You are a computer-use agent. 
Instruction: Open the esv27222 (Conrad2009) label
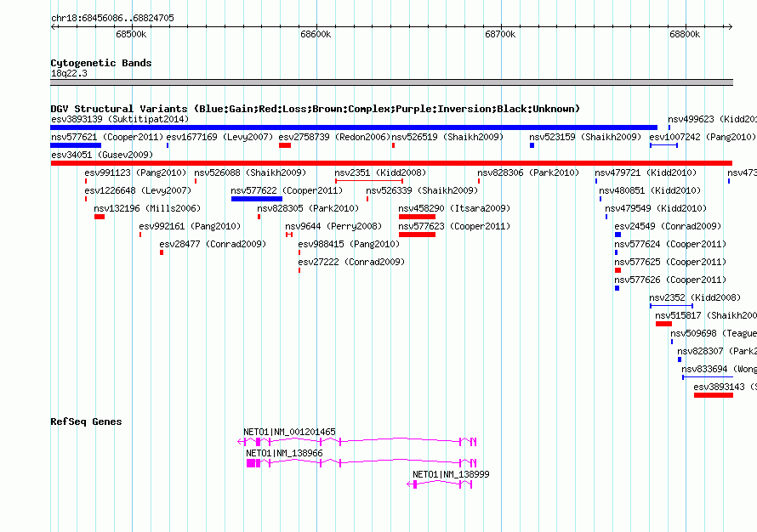(x=351, y=262)
